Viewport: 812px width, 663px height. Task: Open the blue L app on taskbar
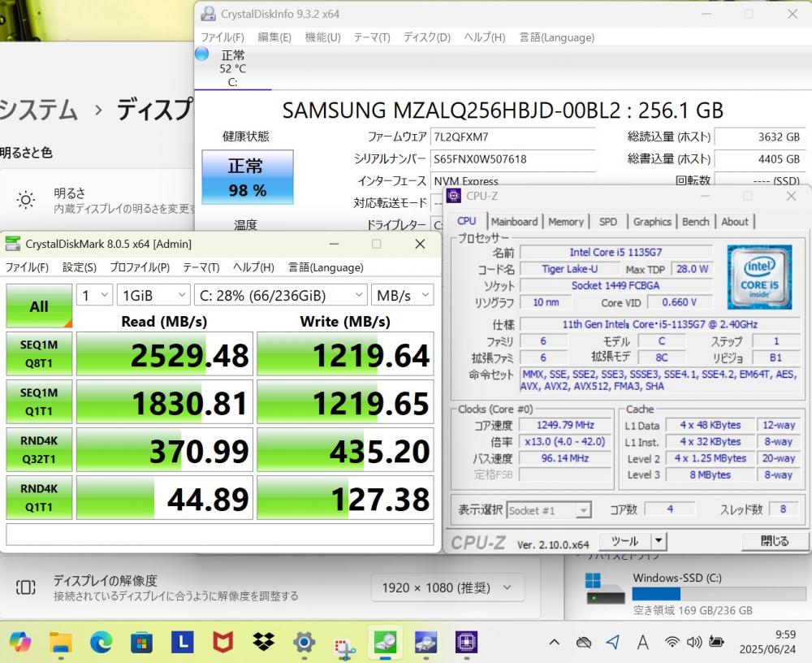182,642
